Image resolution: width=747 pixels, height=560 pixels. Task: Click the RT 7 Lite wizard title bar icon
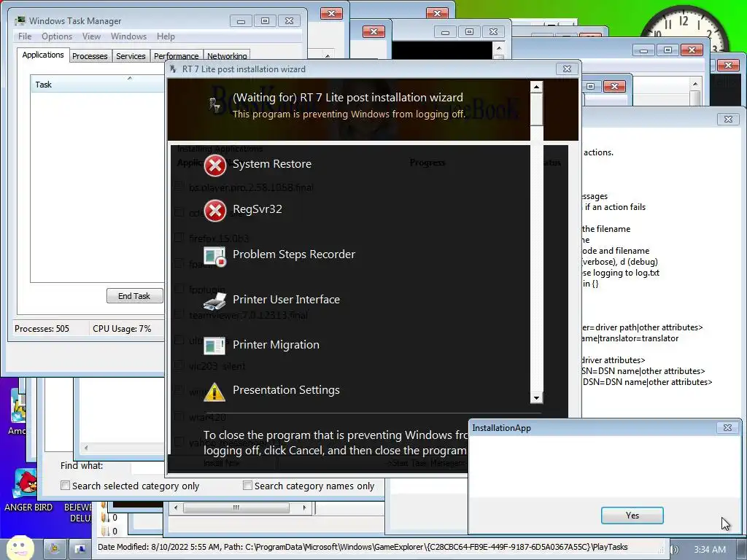174,69
